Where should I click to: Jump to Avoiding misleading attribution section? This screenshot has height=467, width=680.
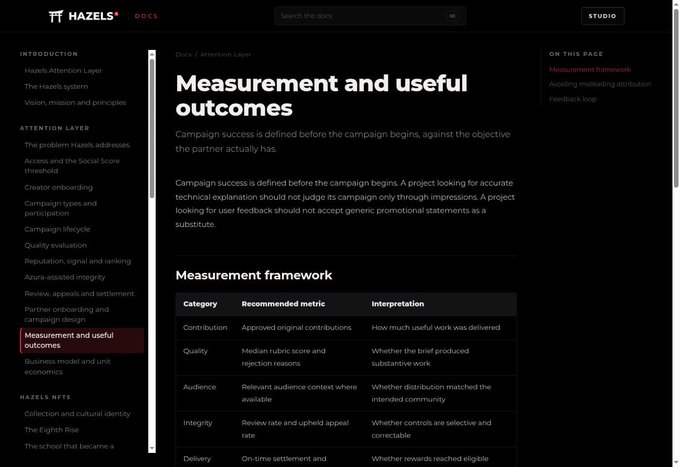(x=600, y=84)
